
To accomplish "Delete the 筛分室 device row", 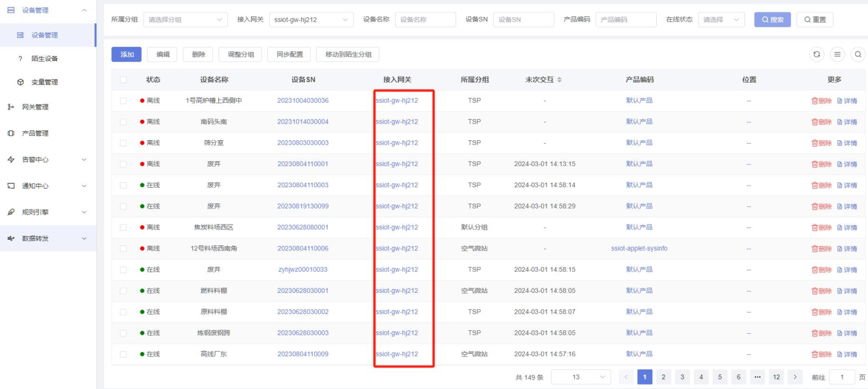I will click(822, 143).
